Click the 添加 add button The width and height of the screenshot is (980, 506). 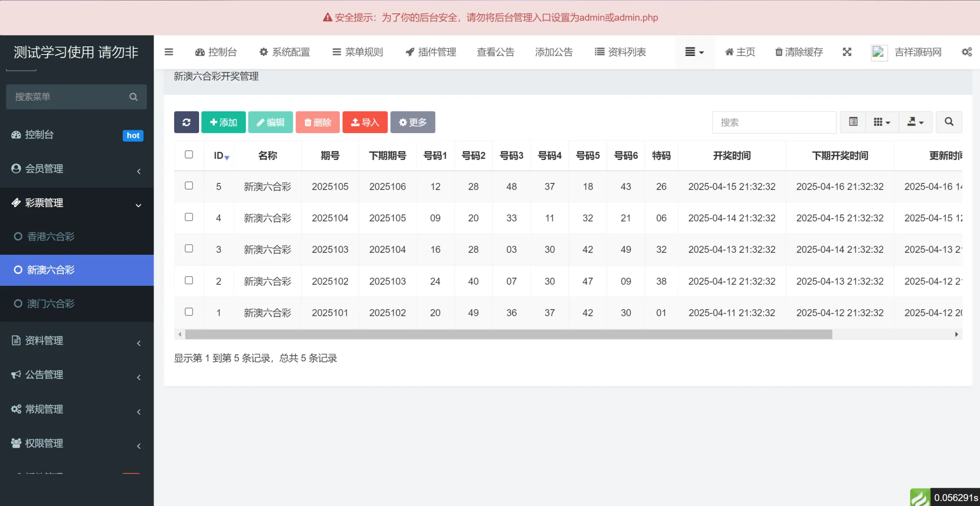[x=223, y=122]
